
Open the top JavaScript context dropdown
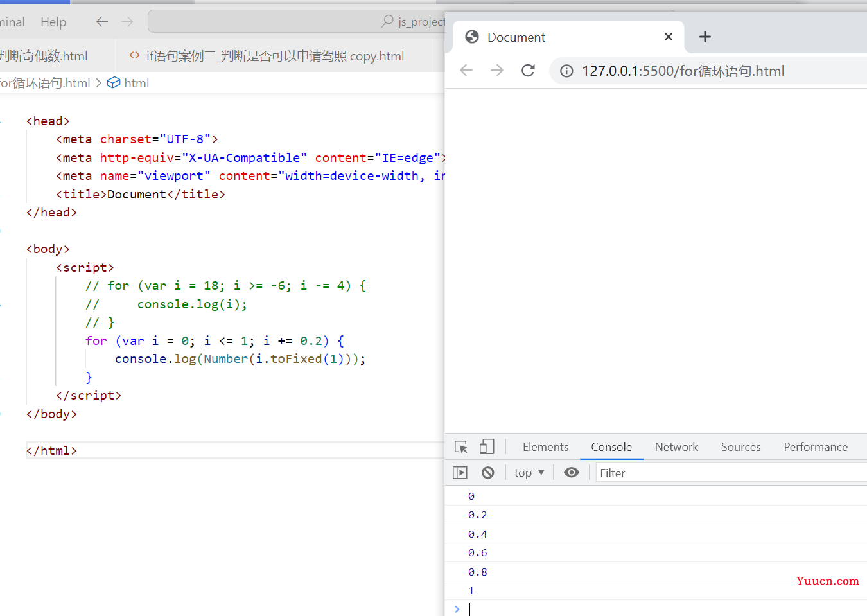[x=529, y=473]
